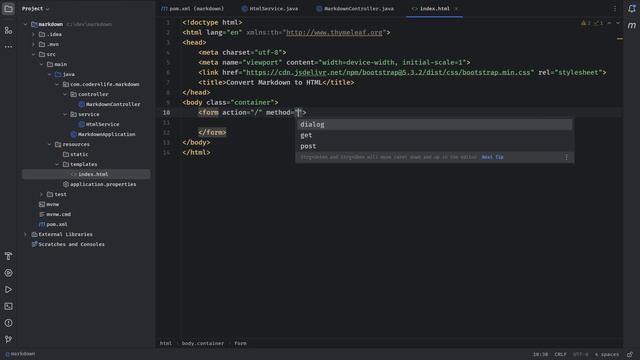Select MarkdownApplication class in tree

coord(107,134)
